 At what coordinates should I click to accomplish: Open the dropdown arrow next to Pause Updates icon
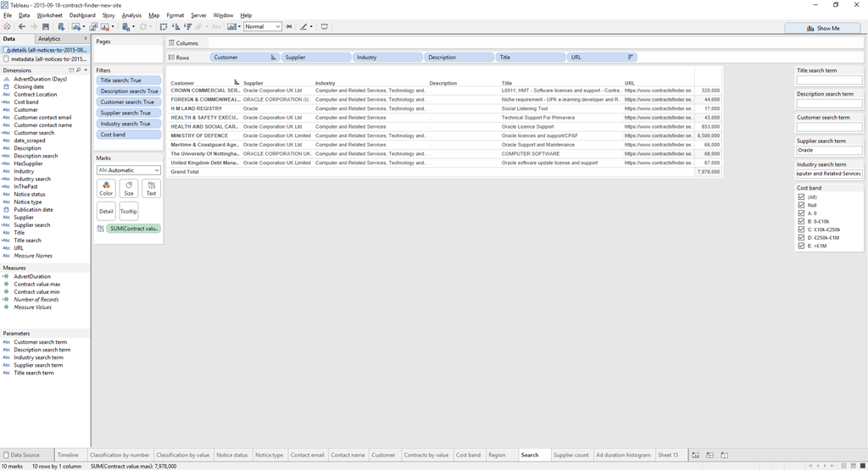click(133, 26)
